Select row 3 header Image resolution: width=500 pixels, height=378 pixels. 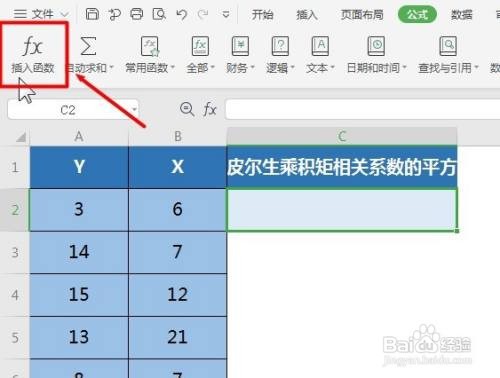15,253
